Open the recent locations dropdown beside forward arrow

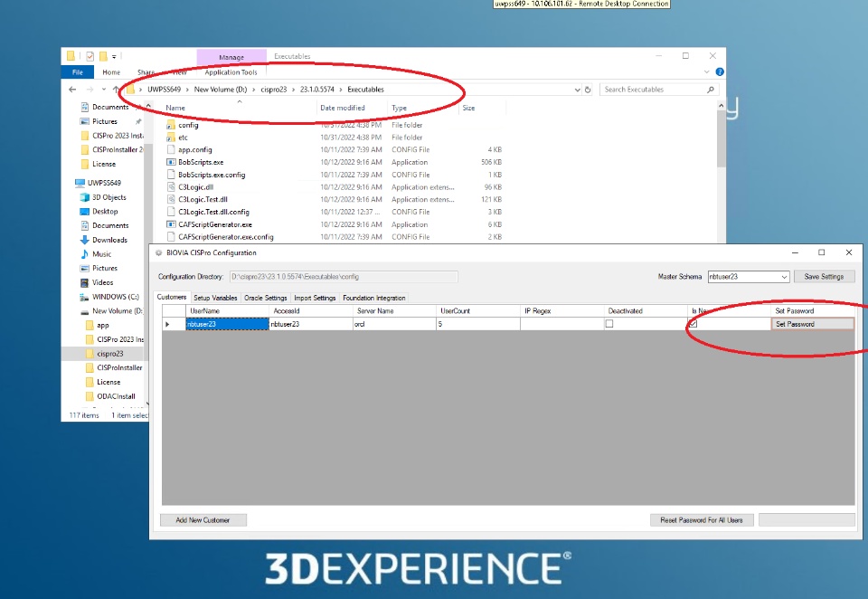[x=103, y=90]
